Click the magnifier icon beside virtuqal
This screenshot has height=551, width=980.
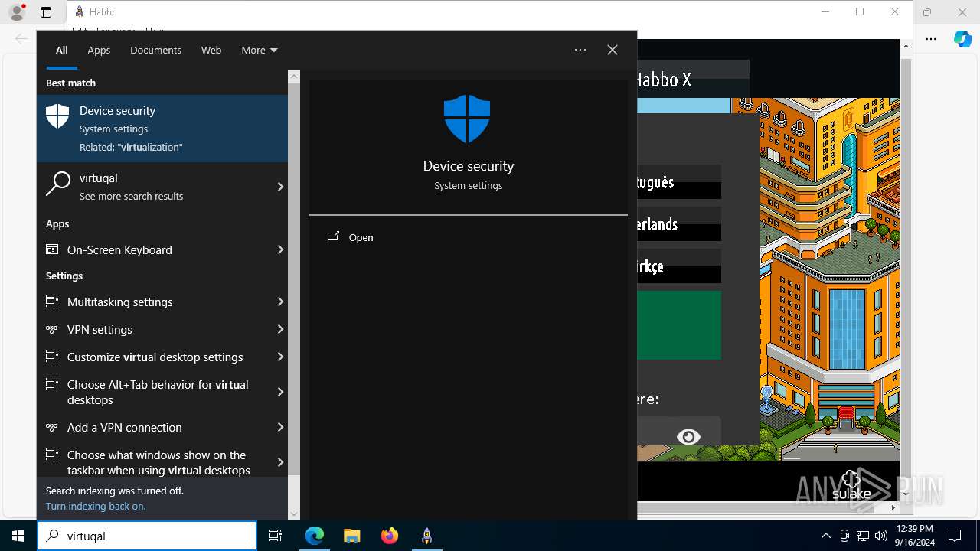(58, 184)
